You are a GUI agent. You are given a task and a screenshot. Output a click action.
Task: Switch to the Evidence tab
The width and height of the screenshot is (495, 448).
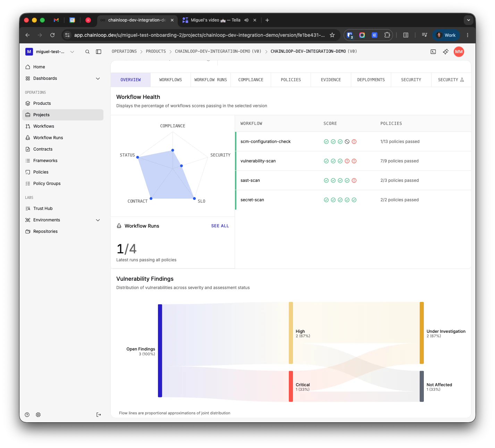(331, 80)
